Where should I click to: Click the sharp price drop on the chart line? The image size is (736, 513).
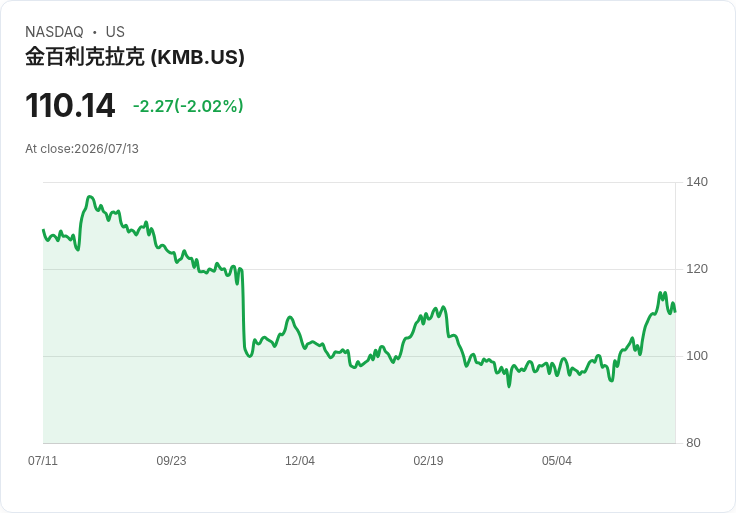[243, 310]
